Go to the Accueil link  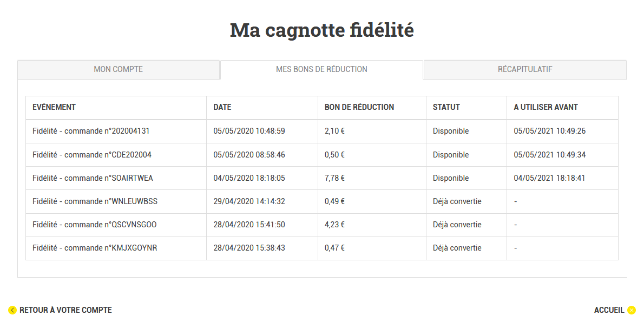[x=609, y=310]
